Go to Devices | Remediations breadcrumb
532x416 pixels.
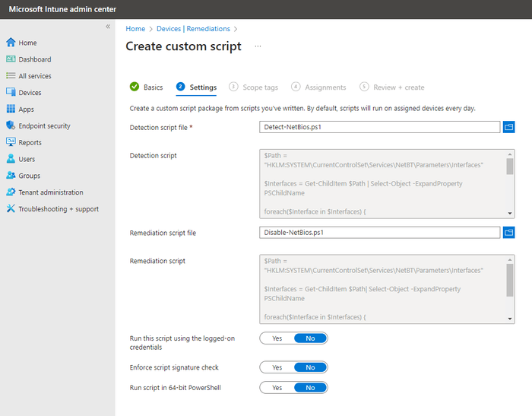click(x=193, y=29)
